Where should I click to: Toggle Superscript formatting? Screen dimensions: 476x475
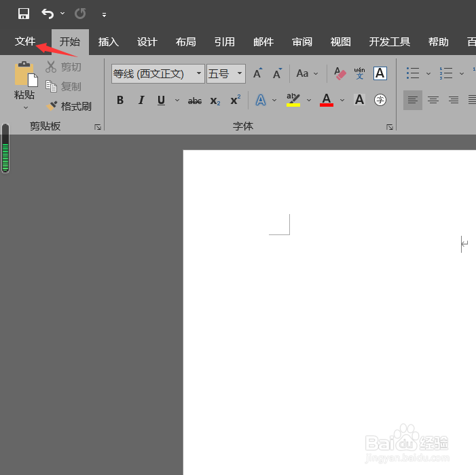[x=236, y=100]
